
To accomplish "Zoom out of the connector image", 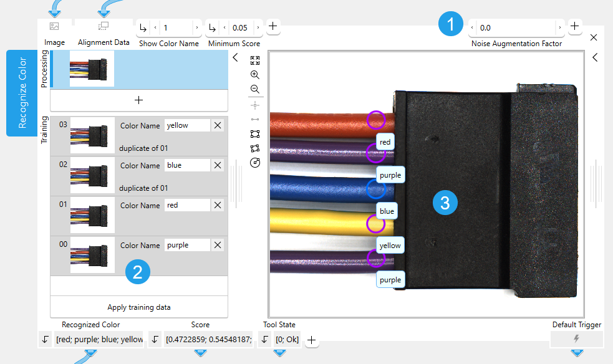I will click(254, 89).
